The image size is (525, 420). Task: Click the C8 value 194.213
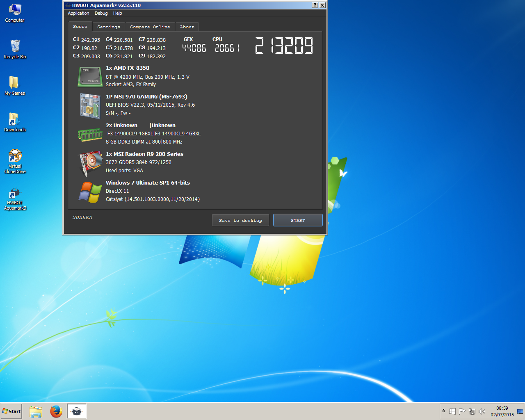(156, 48)
